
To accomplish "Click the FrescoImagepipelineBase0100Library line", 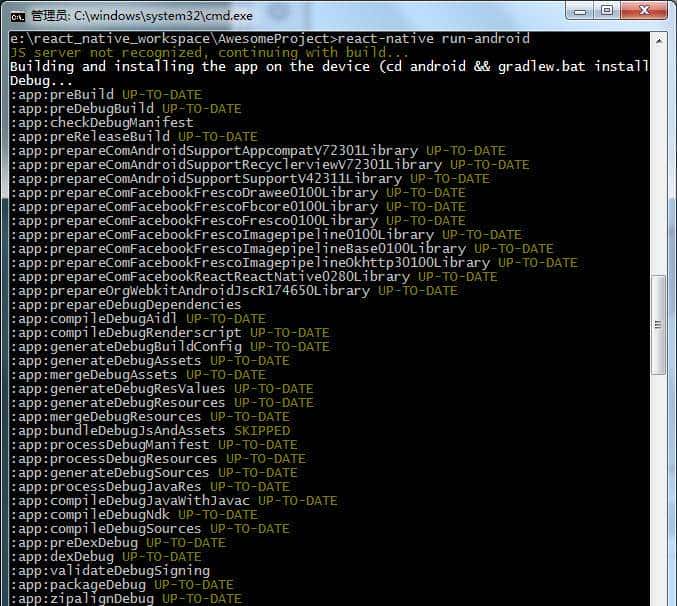I will 282,249.
